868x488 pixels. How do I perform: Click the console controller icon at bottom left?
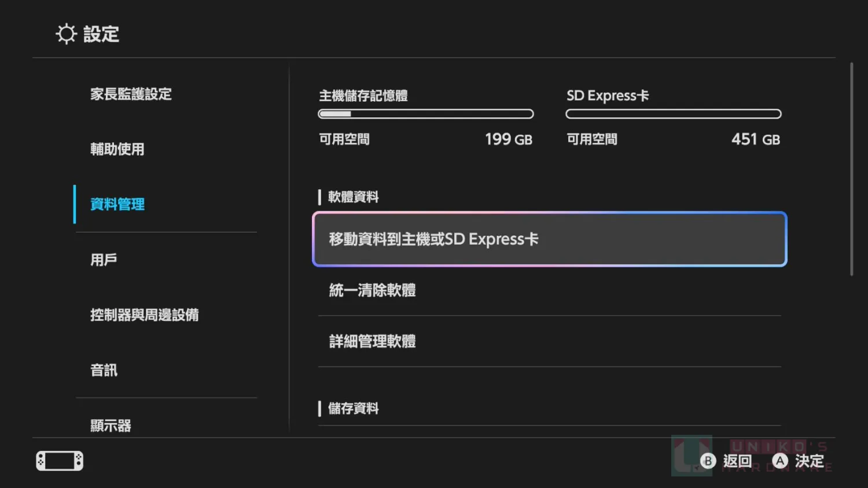[60, 461]
